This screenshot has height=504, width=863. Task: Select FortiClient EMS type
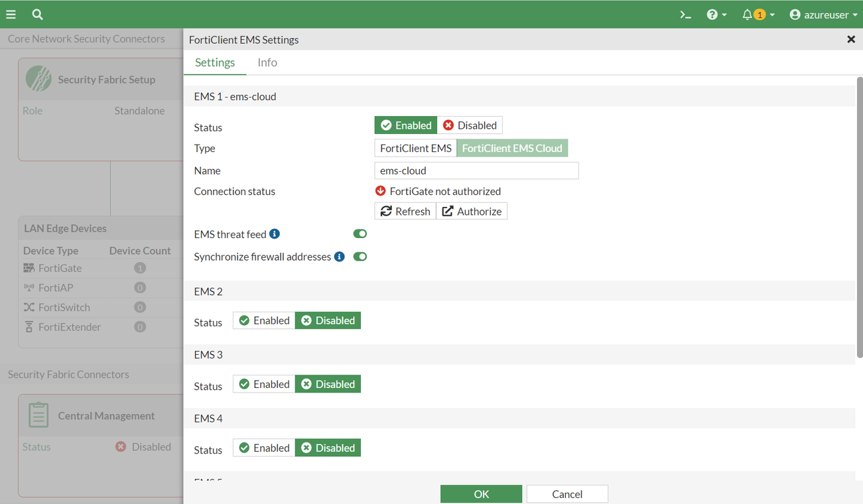point(416,148)
